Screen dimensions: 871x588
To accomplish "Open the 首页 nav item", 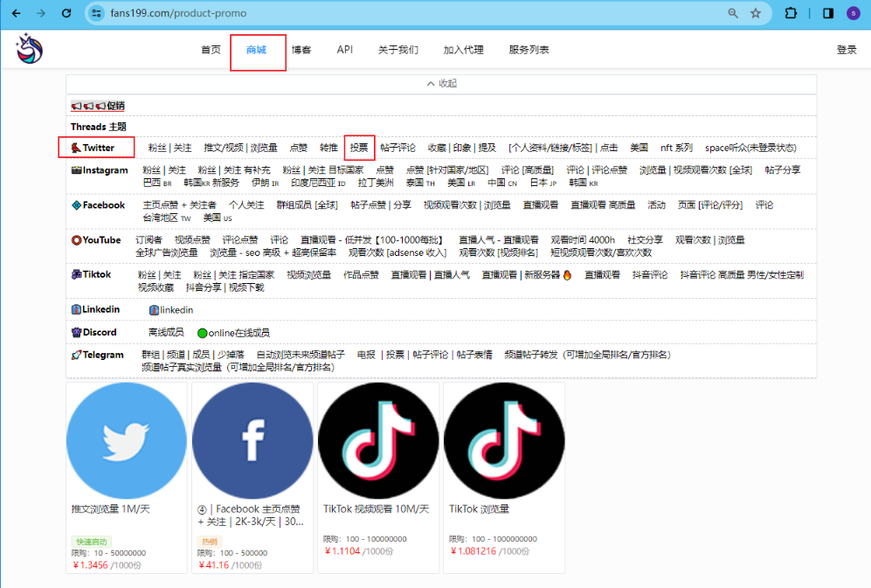I will coord(211,50).
